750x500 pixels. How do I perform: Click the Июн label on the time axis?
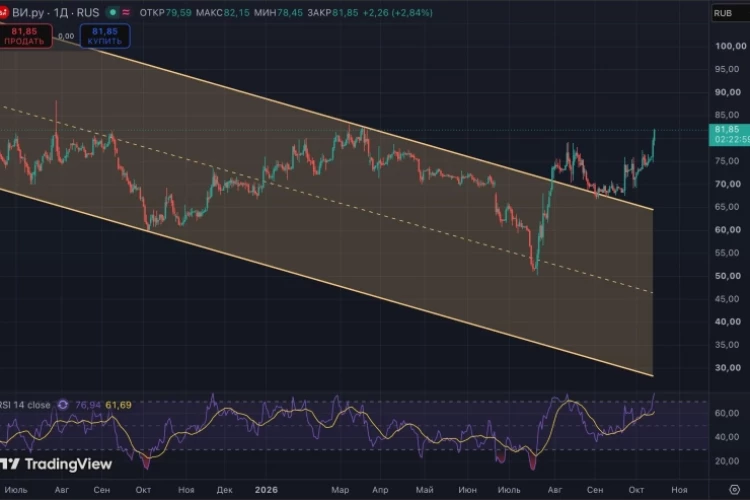coord(467,489)
